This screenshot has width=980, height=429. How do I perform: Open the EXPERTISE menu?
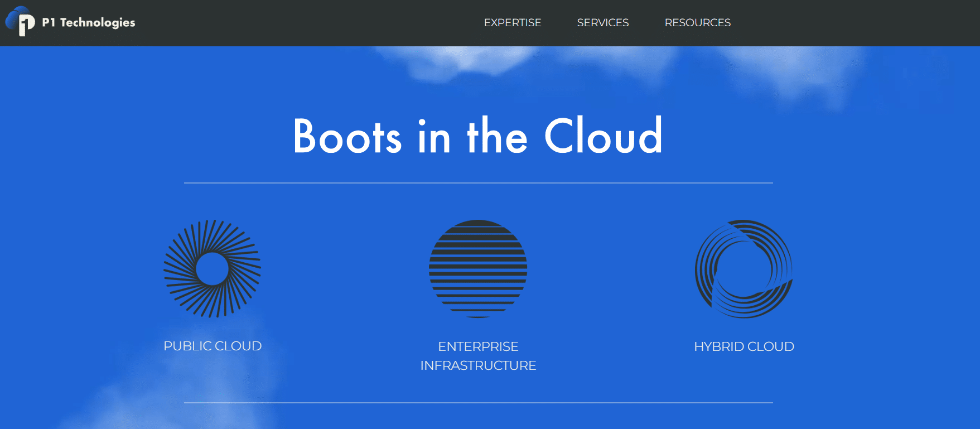point(513,23)
